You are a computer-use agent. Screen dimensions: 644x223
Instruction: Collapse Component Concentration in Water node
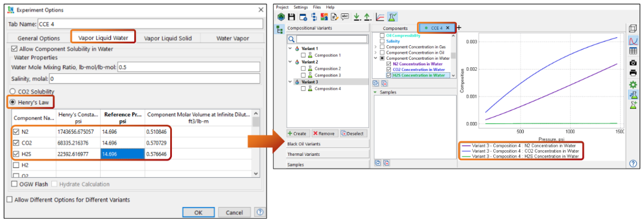tap(375, 59)
